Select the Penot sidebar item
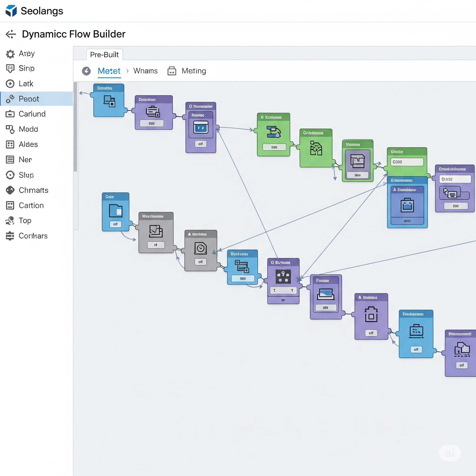The height and width of the screenshot is (476, 476). pyautogui.click(x=36, y=99)
